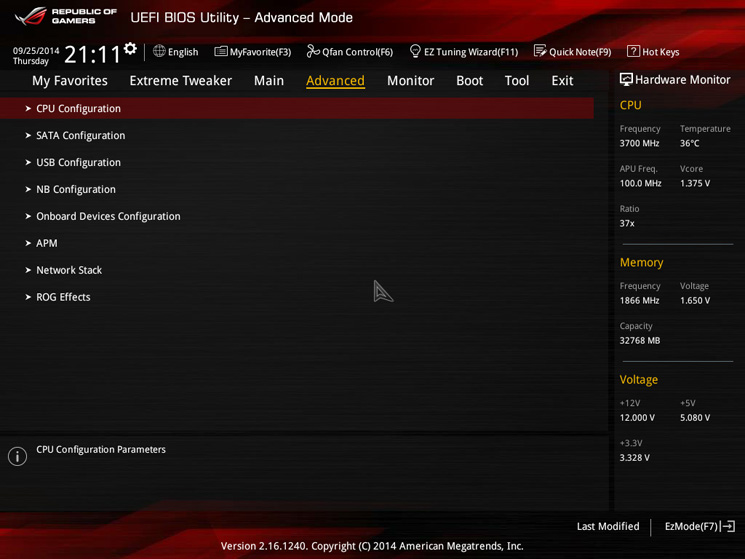This screenshot has width=745, height=559.
Task: Expand the arrow beside NB Configuration
Action: click(x=28, y=189)
